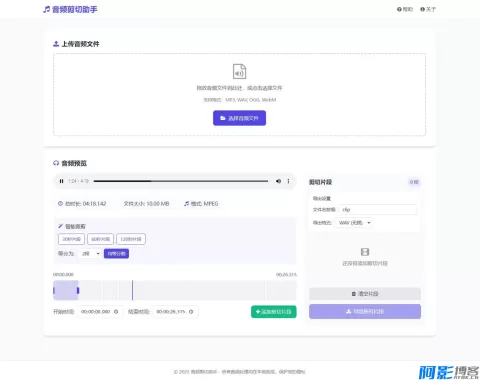The image size is (480, 380).
Task: Click the player elapsed time readout
Action: coord(78,181)
